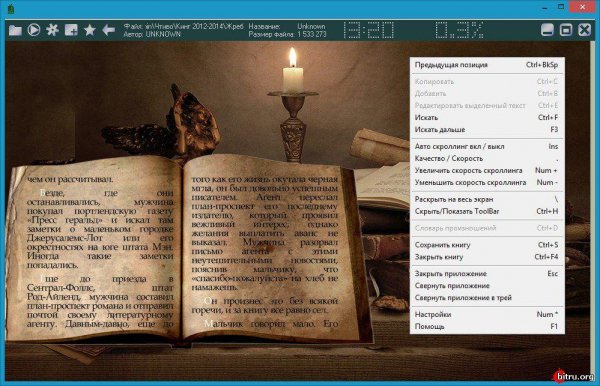
Task: Select 'Закрыть книгу' menu item
Action: [x=487, y=257]
